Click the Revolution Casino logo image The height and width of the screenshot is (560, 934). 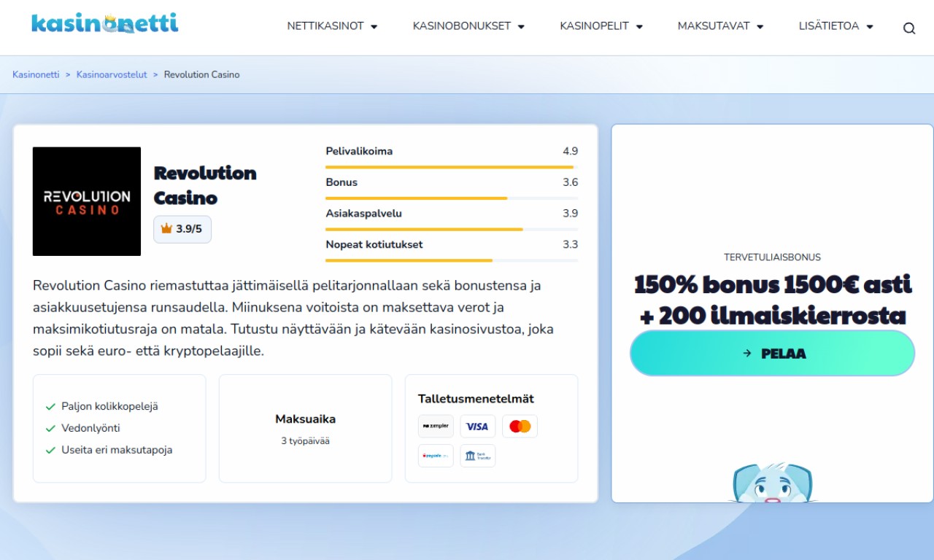87,201
